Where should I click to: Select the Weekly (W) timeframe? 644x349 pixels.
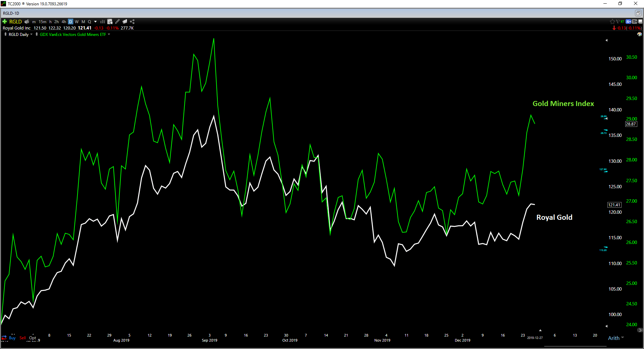pyautogui.click(x=77, y=22)
